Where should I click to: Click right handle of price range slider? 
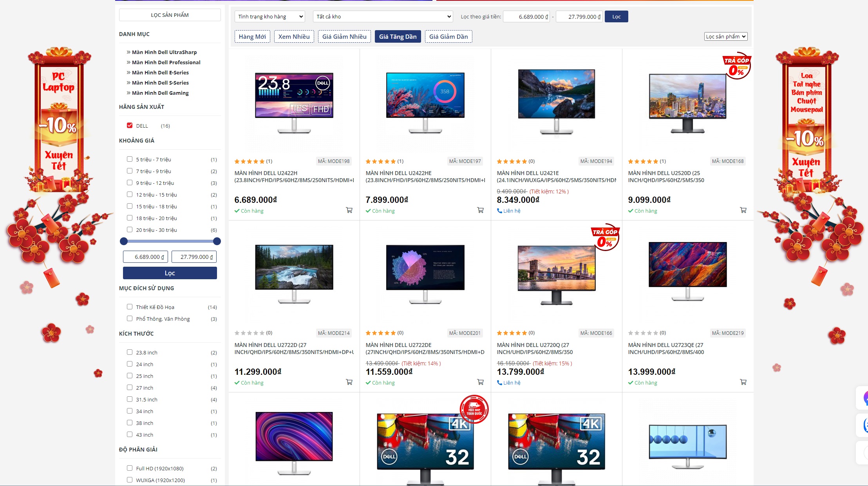(x=217, y=241)
